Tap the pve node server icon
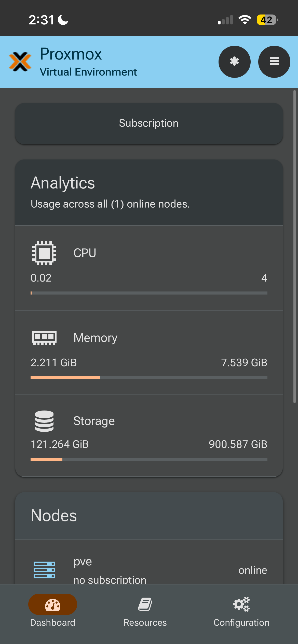Viewport: 298px width, 644px height. pos(44,570)
